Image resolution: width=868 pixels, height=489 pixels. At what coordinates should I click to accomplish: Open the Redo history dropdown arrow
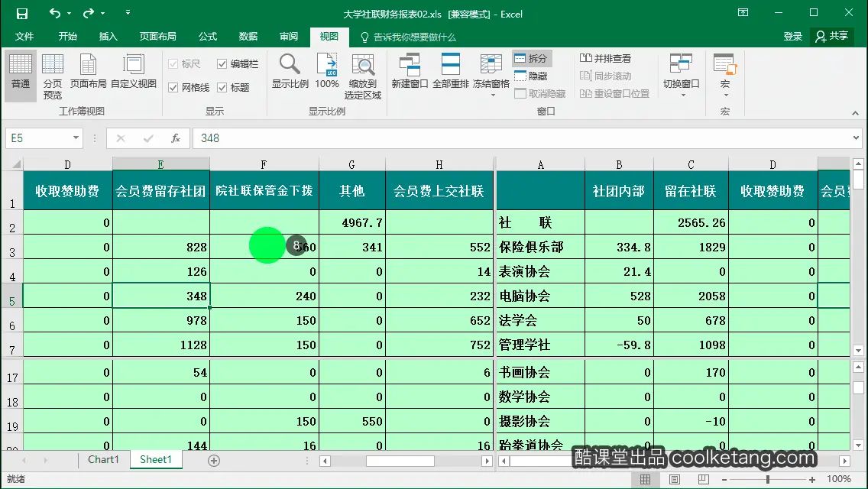[x=103, y=13]
